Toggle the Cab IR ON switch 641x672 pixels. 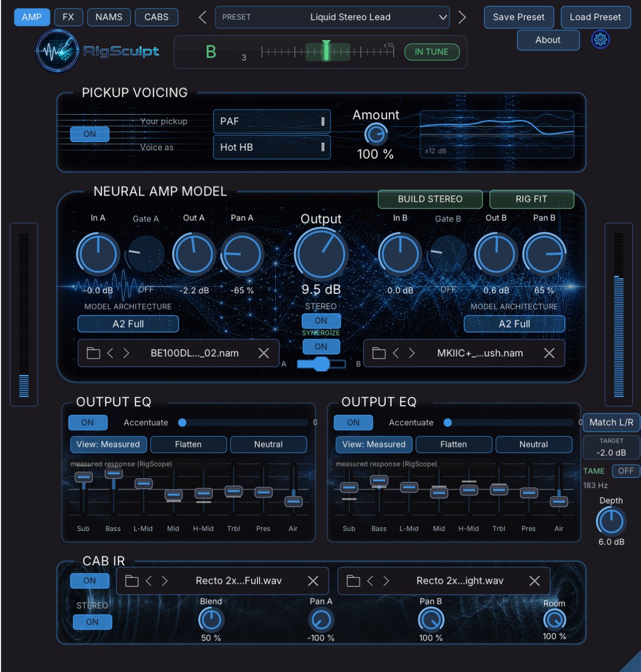tap(90, 581)
